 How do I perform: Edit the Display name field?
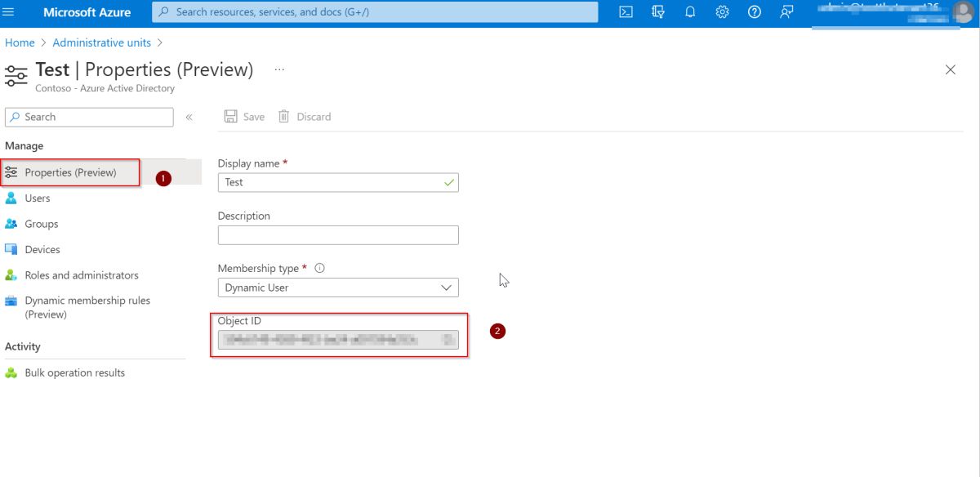coord(338,182)
